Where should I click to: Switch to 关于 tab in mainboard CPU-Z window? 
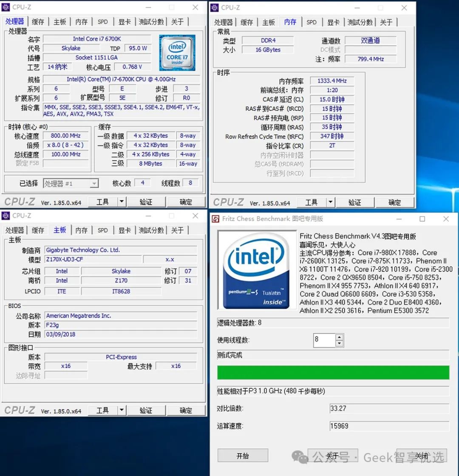[x=178, y=231]
